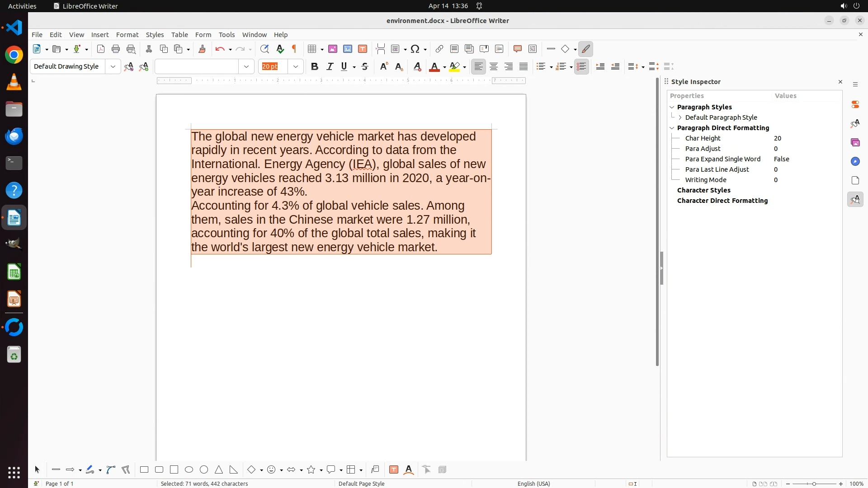Click Default Page Style in status bar
Screen dimensions: 868x488
(361, 483)
